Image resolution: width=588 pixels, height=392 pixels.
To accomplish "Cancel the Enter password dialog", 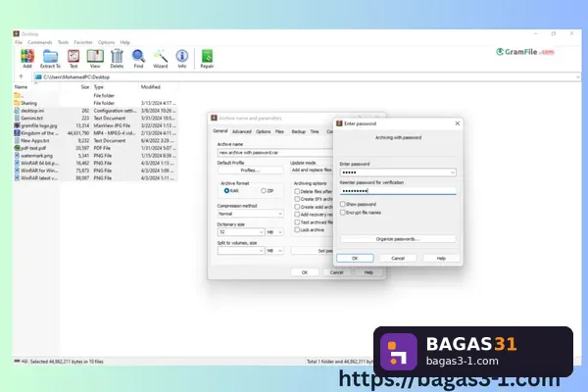I will 398,258.
